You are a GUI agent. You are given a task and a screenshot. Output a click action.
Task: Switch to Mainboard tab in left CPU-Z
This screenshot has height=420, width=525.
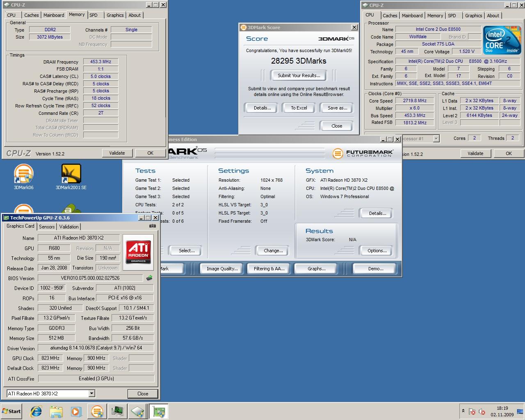[54, 15]
